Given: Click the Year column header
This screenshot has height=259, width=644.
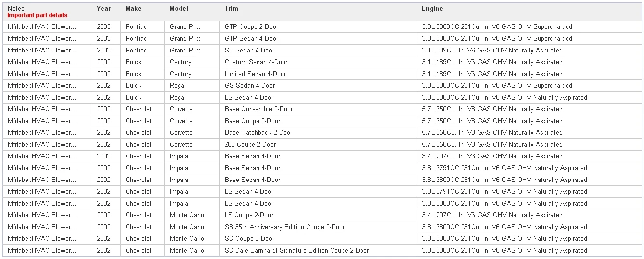Looking at the screenshot, I should pos(103,9).
